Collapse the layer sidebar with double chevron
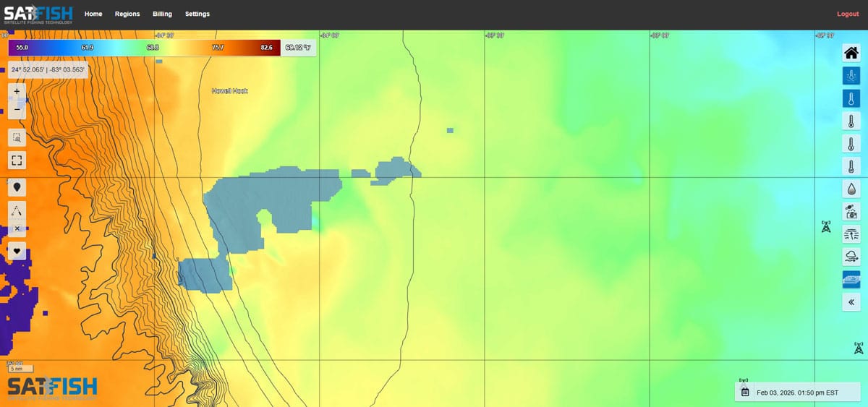Screen dimensions: 868x407 point(851,302)
